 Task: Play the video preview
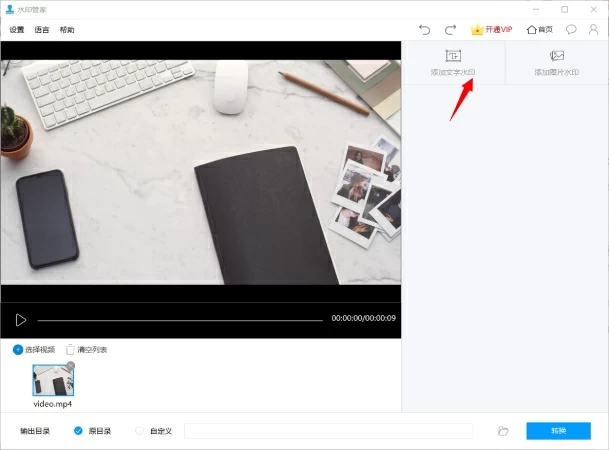click(x=20, y=320)
